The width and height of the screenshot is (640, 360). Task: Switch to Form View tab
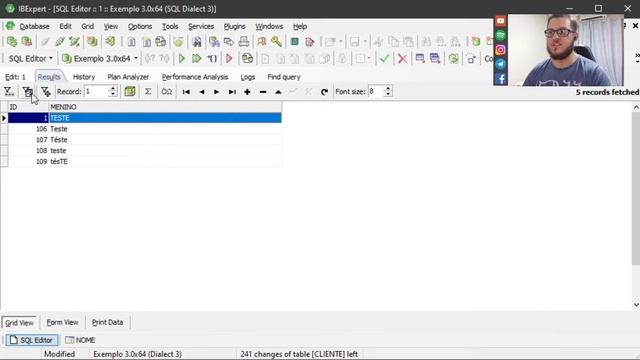coord(62,322)
